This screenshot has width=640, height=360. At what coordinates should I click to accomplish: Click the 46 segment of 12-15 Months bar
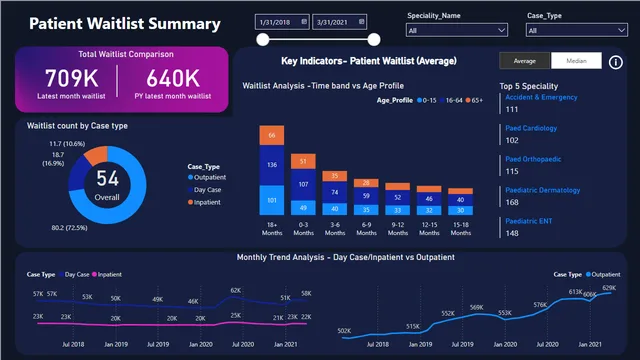[x=429, y=199]
